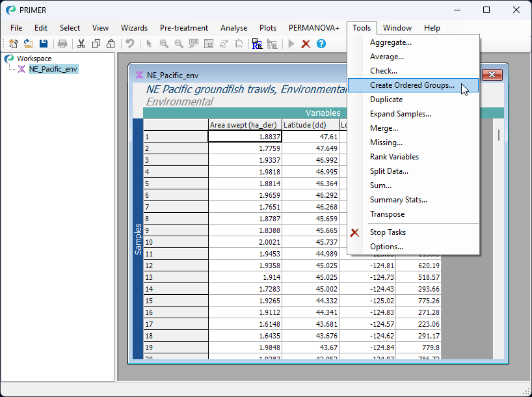Click the Workspace root tree node
This screenshot has width=532, height=397.
click(34, 59)
